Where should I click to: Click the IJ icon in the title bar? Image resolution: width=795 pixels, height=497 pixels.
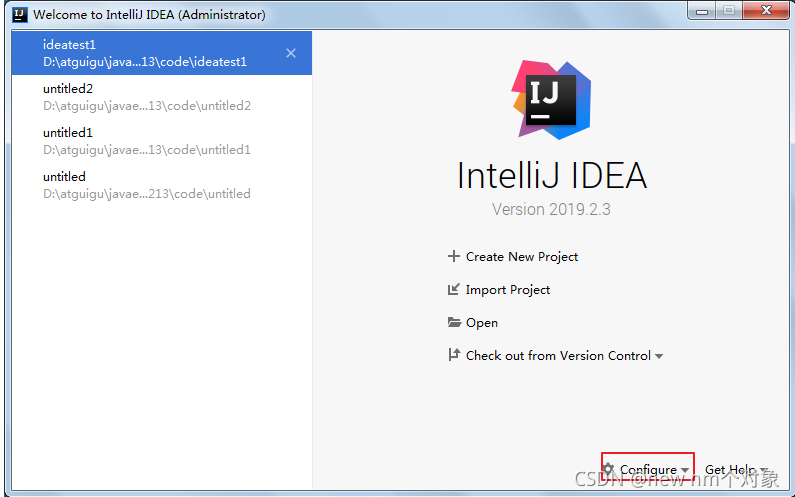20,14
